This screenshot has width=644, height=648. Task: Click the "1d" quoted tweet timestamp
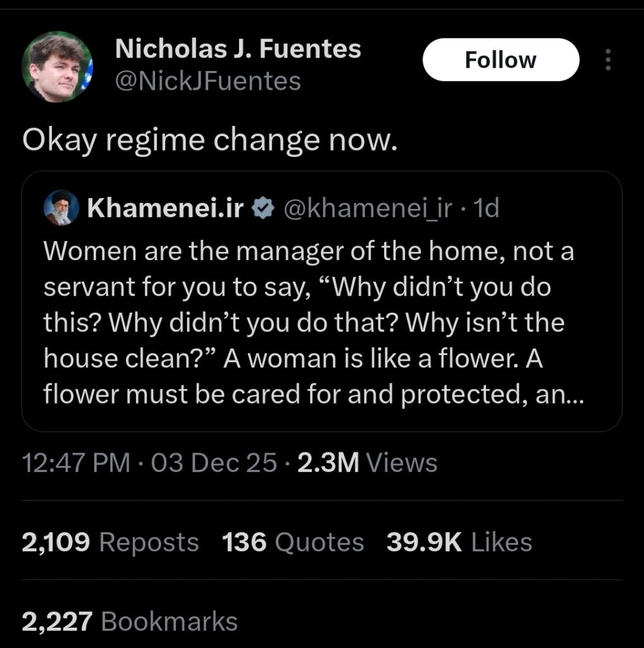[x=486, y=208]
